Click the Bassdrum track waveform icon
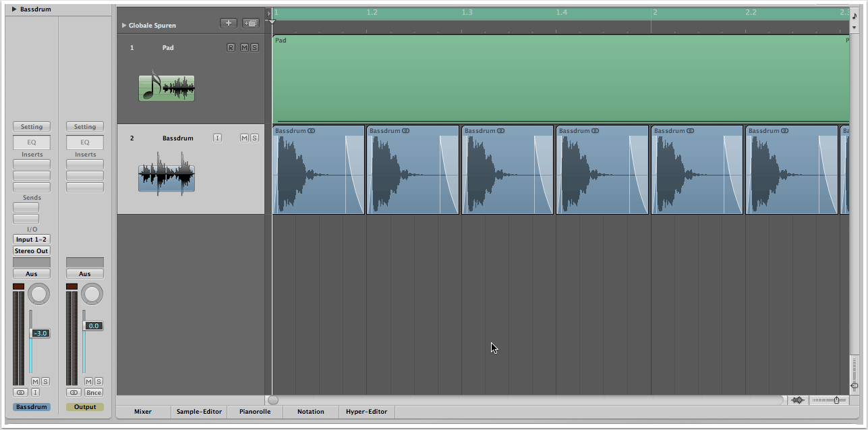The width and height of the screenshot is (868, 430). 167,177
